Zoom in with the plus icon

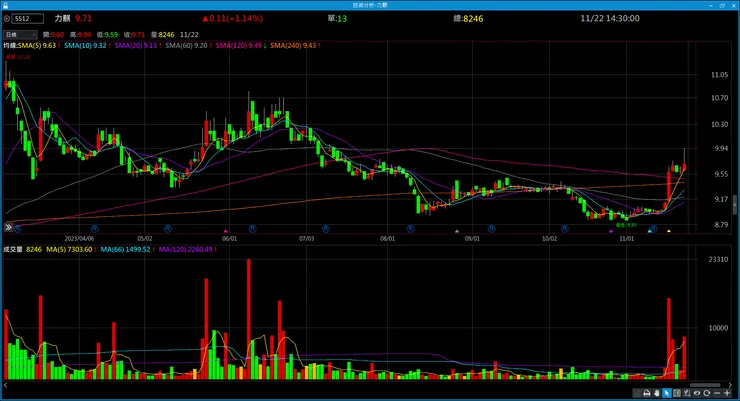click(727, 393)
